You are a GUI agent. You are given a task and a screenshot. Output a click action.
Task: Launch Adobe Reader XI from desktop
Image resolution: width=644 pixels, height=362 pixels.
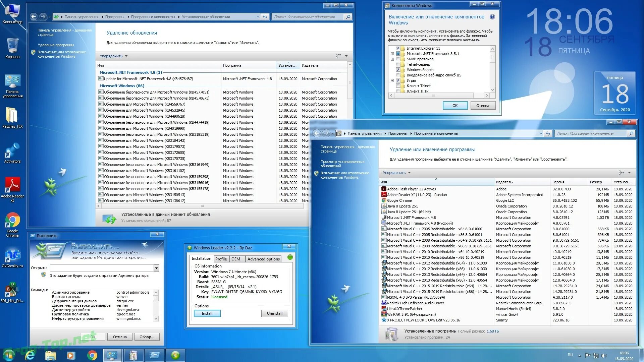pos(12,189)
